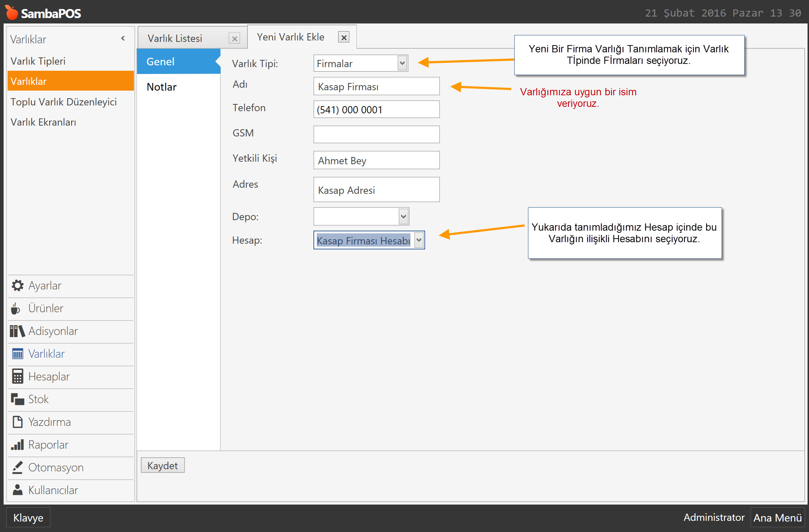Viewport: 809px width, 532px height.
Task: Open the Notlar section tab
Action: [x=179, y=87]
